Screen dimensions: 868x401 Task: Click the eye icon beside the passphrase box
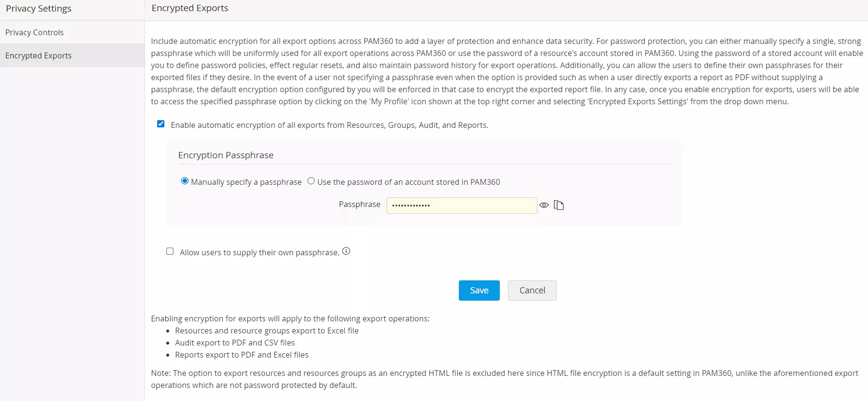point(544,205)
